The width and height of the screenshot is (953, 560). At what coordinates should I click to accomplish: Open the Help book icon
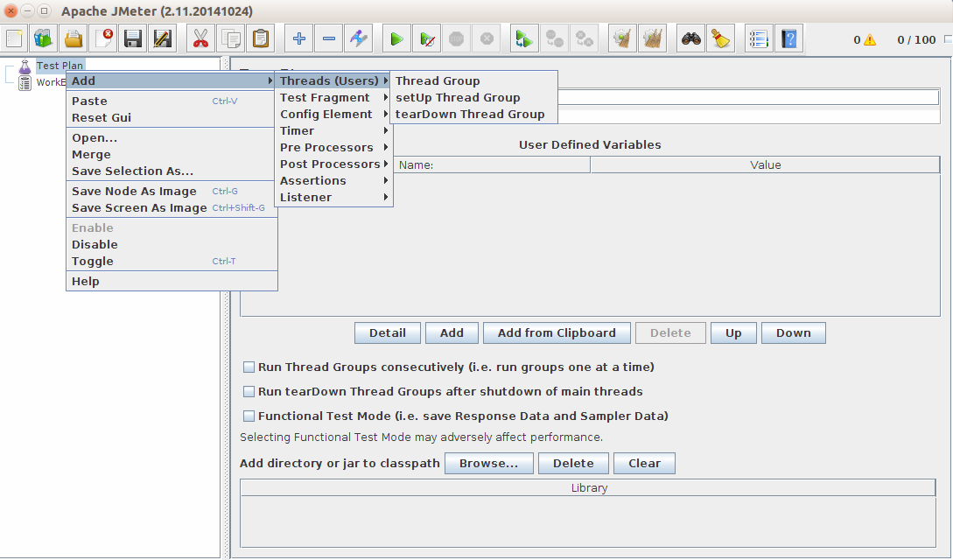pos(788,38)
